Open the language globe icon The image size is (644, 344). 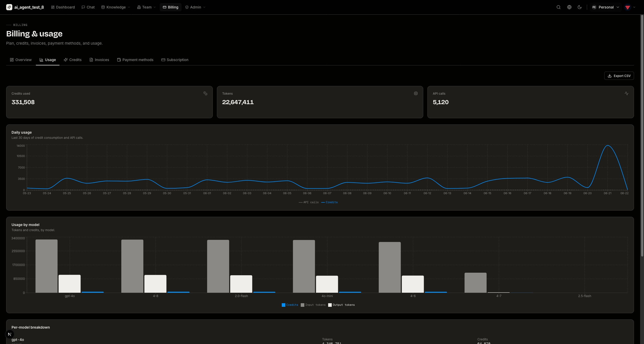[x=569, y=7]
